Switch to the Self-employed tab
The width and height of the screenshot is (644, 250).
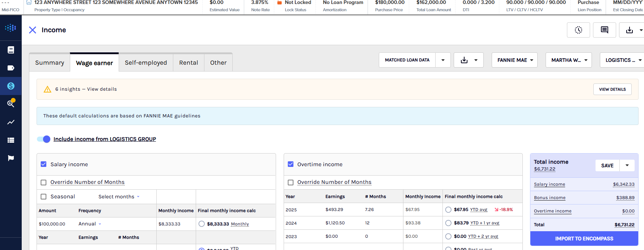click(146, 62)
